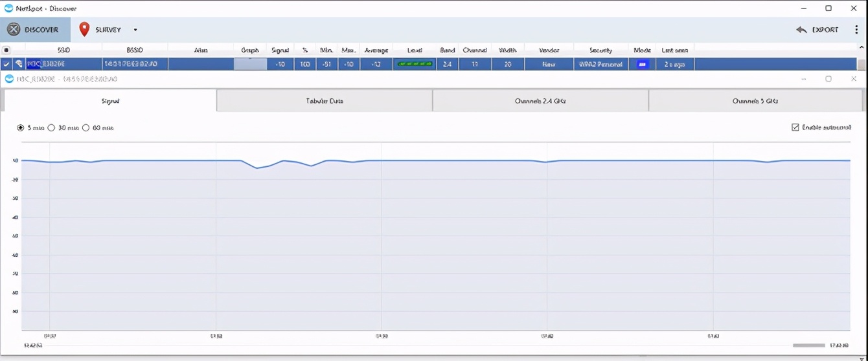868x361 pixels.
Task: Open the three-dot more options menu
Action: 856,30
